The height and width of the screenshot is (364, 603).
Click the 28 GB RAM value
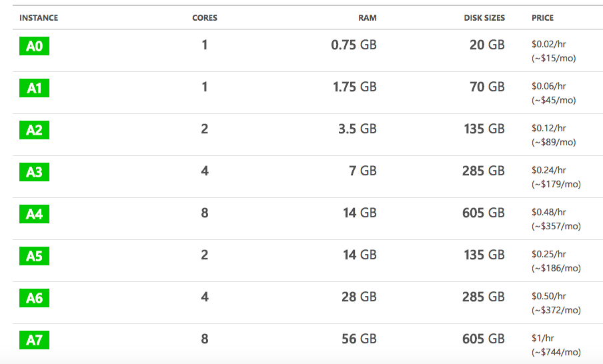click(359, 297)
